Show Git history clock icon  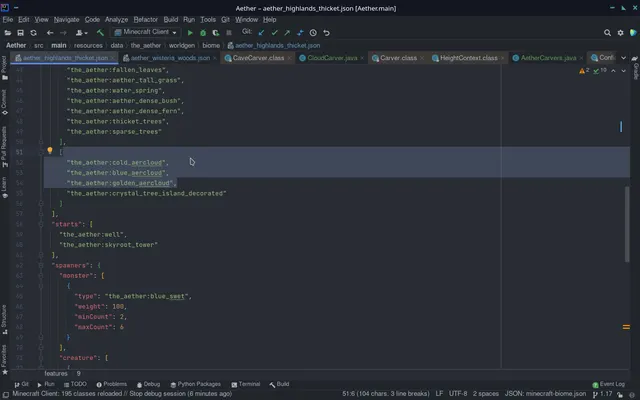point(313,33)
